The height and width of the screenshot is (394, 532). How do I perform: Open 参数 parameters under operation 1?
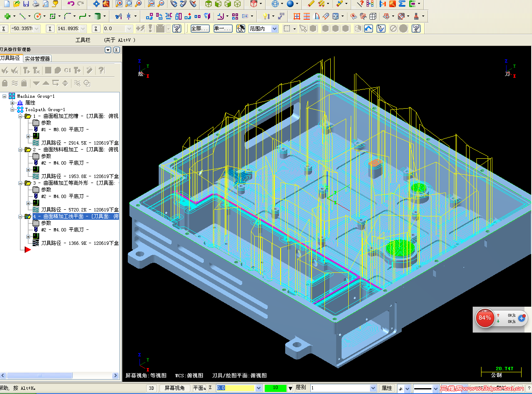point(46,123)
